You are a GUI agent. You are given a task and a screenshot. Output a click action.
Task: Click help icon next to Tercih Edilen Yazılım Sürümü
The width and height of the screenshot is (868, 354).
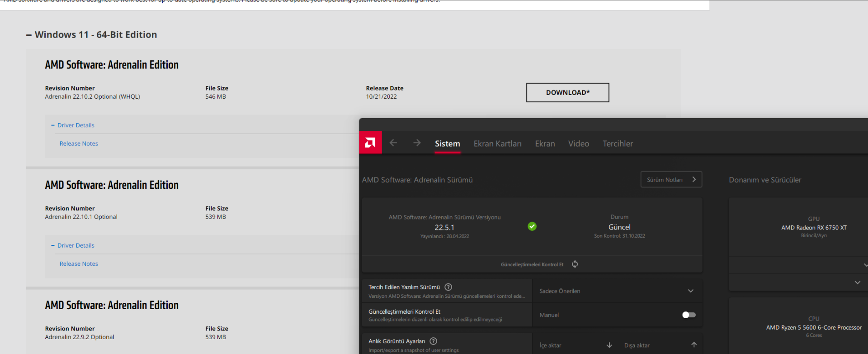coord(448,287)
